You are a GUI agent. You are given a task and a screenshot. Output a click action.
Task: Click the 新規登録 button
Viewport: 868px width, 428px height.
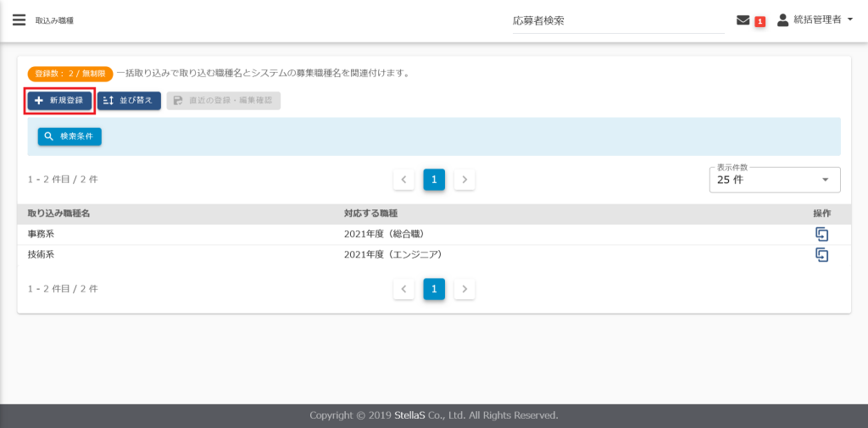[x=58, y=101]
